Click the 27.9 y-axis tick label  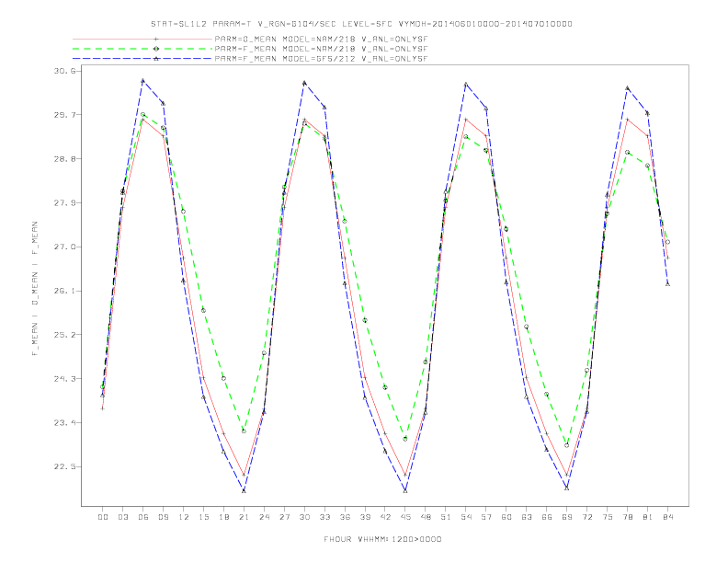pyautogui.click(x=65, y=203)
